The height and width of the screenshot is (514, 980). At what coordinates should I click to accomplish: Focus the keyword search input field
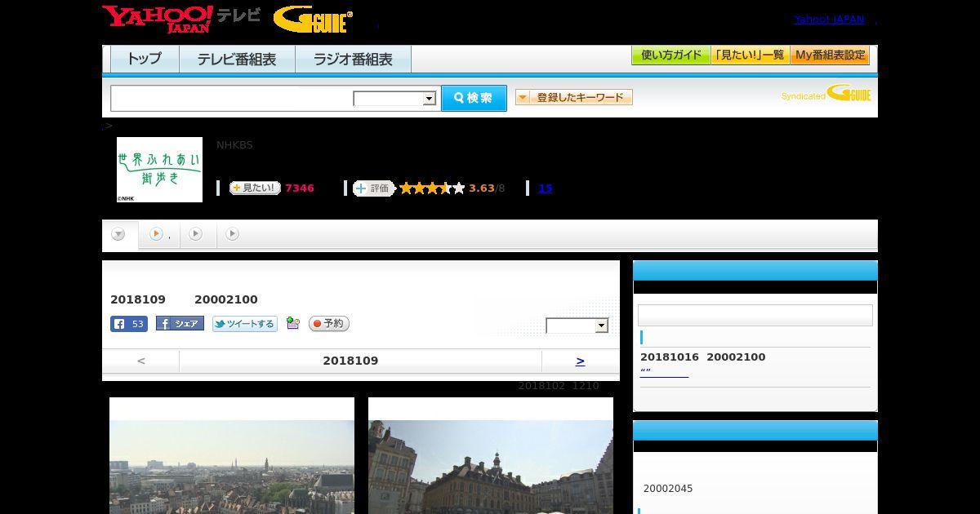[x=232, y=98]
